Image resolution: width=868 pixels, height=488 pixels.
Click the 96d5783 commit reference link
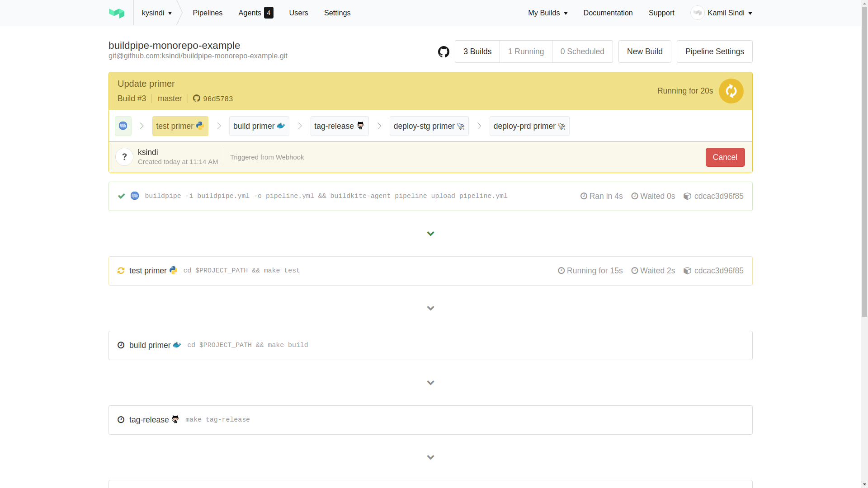(213, 98)
